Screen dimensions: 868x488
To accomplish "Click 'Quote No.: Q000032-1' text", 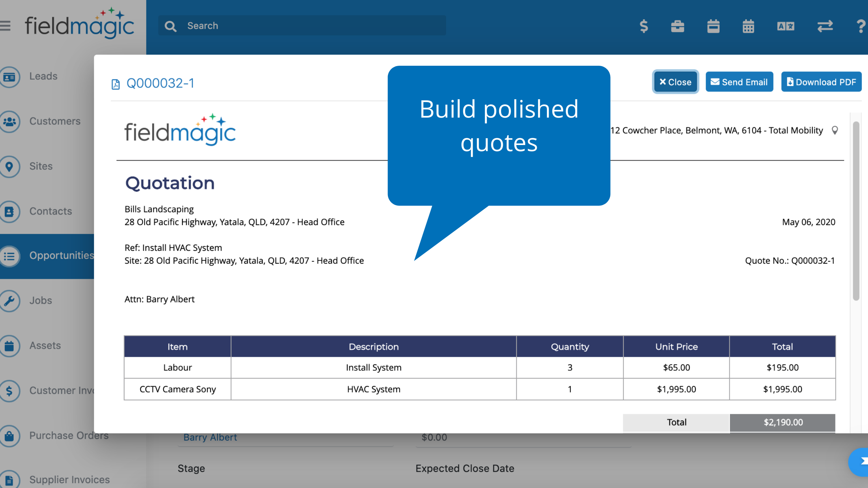I will (x=790, y=261).
